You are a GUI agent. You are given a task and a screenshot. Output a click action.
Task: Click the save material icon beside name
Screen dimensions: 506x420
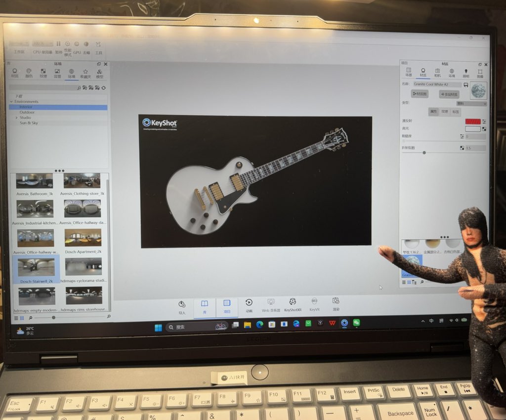[465, 85]
